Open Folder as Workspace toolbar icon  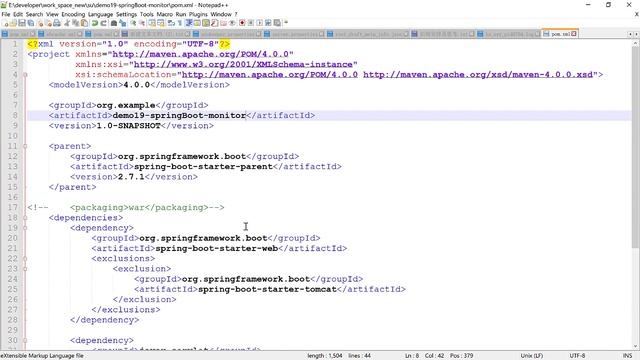[x=224, y=23]
